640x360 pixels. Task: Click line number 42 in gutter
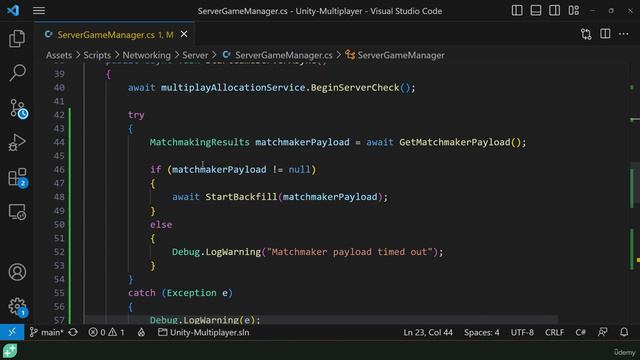(x=59, y=115)
